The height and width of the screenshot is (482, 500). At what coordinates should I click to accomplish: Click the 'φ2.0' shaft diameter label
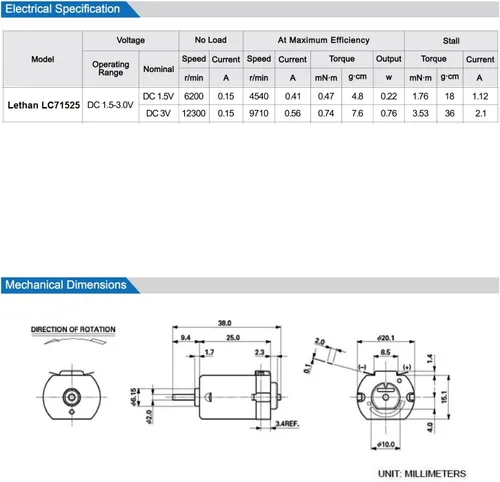tap(149, 417)
